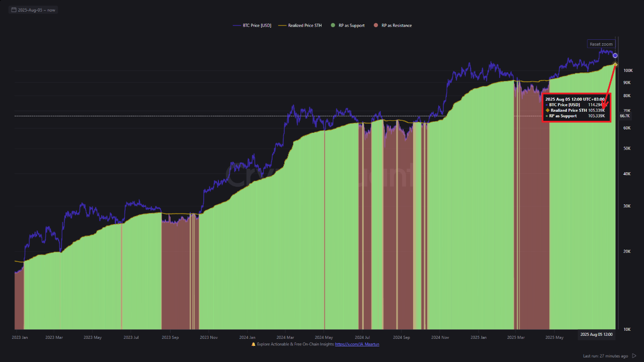Image resolution: width=644 pixels, height=362 pixels.
Task: Click the tooltip showing Aug 05 price data
Action: click(x=577, y=107)
